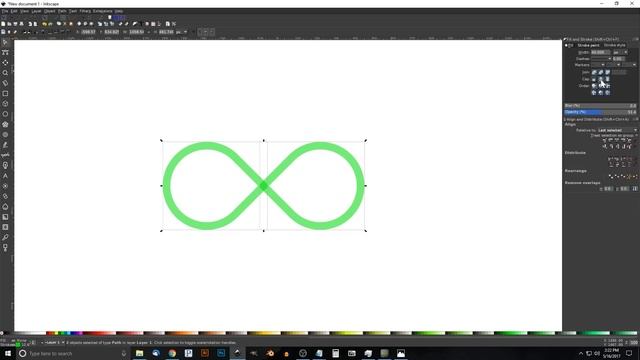Select the Calligraphy tool
Screen dimensions: 640x360
(5, 165)
